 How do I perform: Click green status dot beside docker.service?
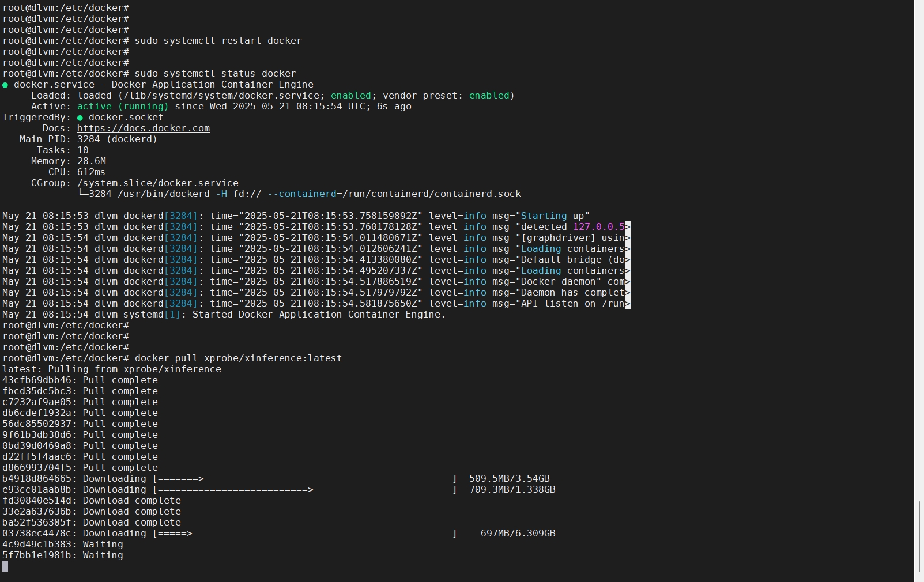click(x=5, y=85)
